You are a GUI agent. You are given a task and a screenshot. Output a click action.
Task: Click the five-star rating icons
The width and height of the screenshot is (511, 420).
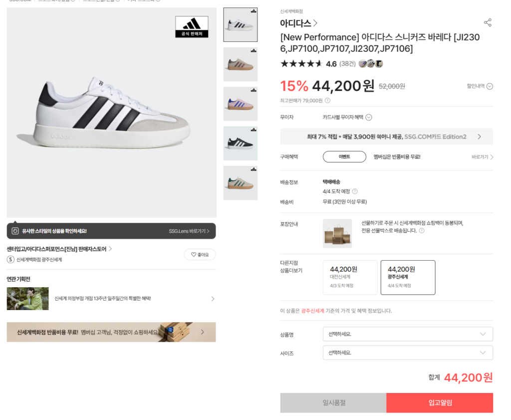click(301, 63)
